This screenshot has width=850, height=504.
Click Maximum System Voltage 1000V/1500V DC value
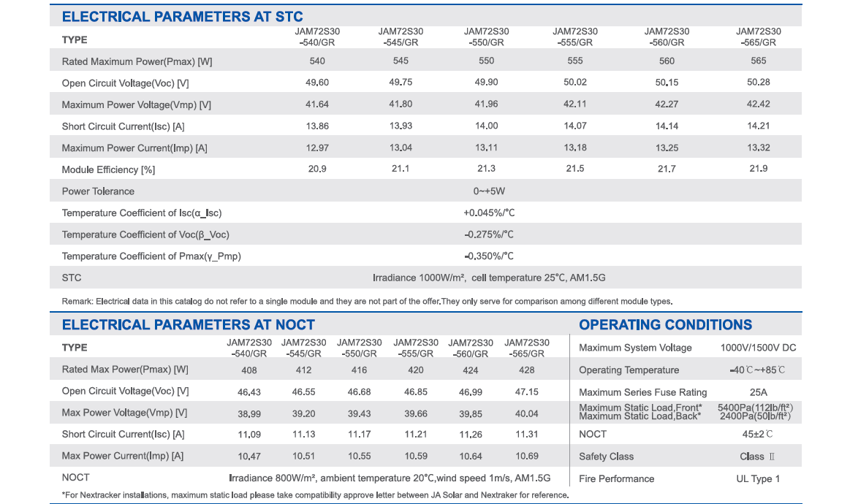coord(758,348)
